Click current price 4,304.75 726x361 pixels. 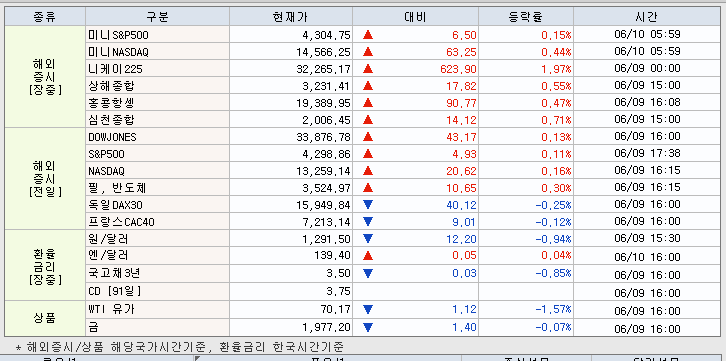pyautogui.click(x=326, y=35)
